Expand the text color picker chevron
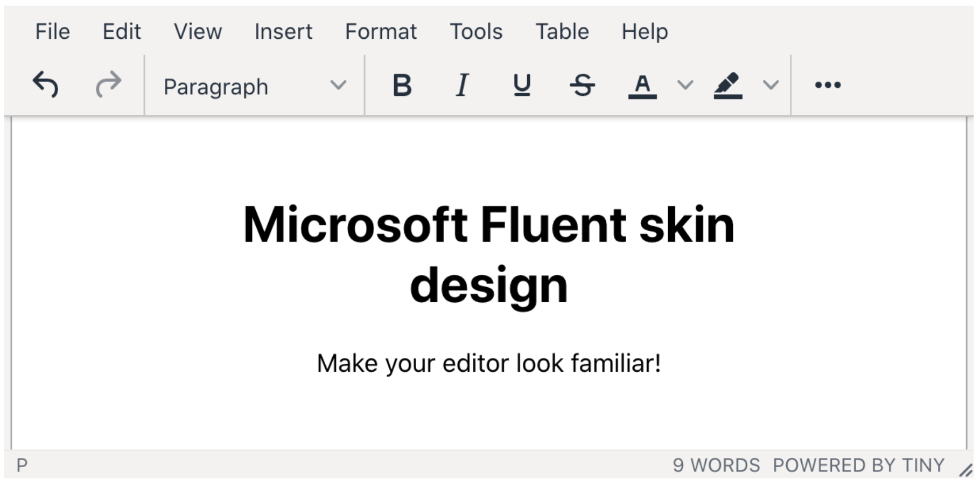The image size is (980, 486). pos(685,85)
